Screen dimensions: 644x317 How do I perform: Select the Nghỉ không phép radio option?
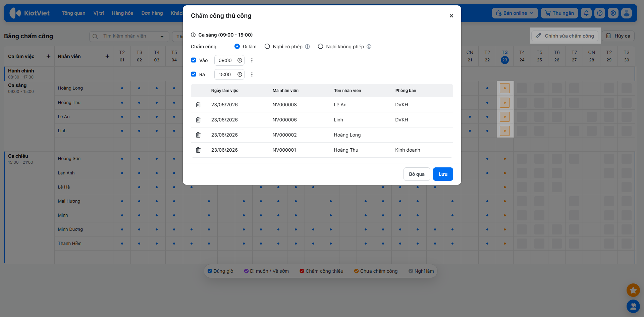coord(321,47)
